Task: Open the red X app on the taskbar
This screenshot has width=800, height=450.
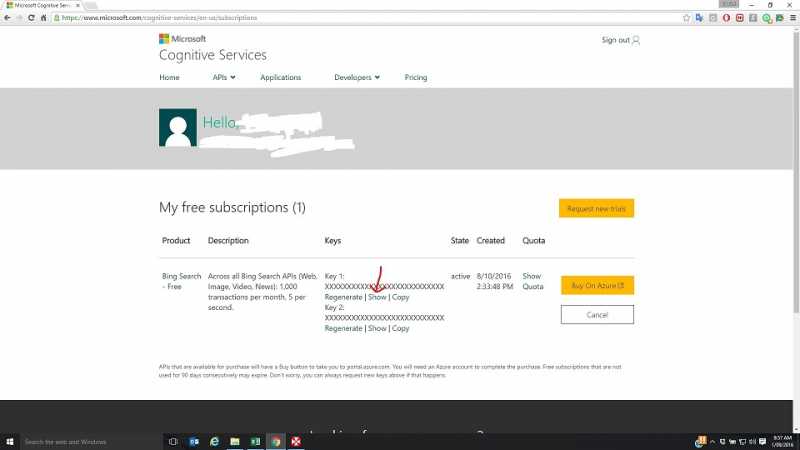Action: pyautogui.click(x=296, y=442)
